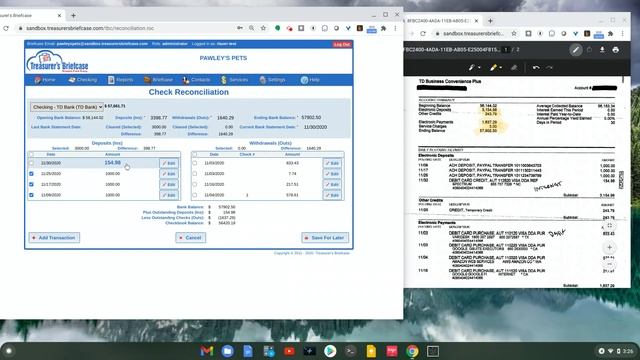The height and width of the screenshot is (360, 640).
Task: Open the Settings menu
Action: click(272, 80)
